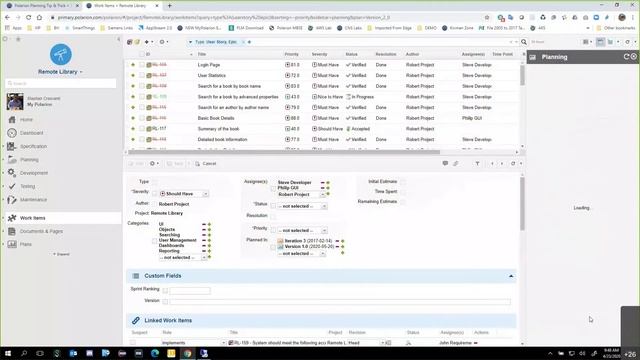Sort by the Status column header
This screenshot has width=640, height=360.
click(351, 54)
